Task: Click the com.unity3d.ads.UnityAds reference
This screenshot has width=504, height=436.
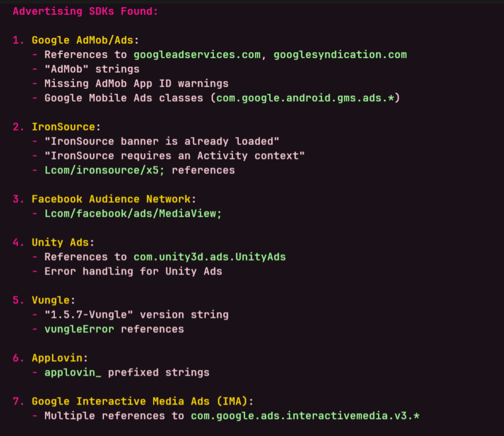Action: click(210, 257)
